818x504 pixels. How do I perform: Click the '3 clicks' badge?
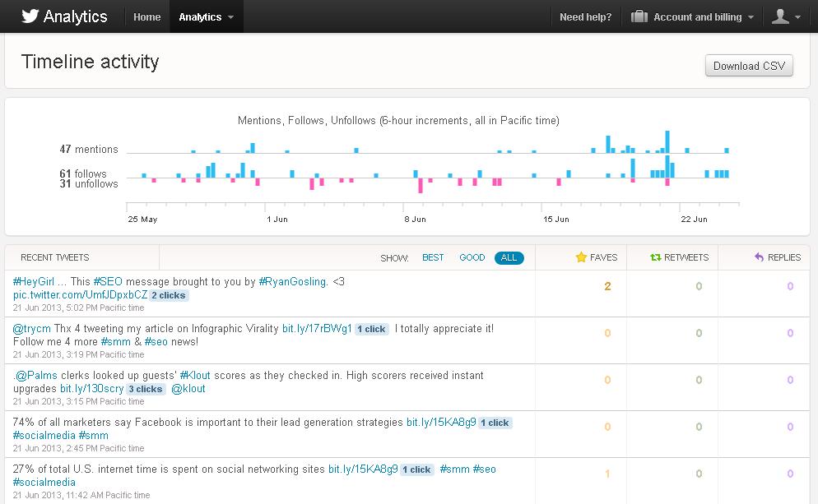146,390
